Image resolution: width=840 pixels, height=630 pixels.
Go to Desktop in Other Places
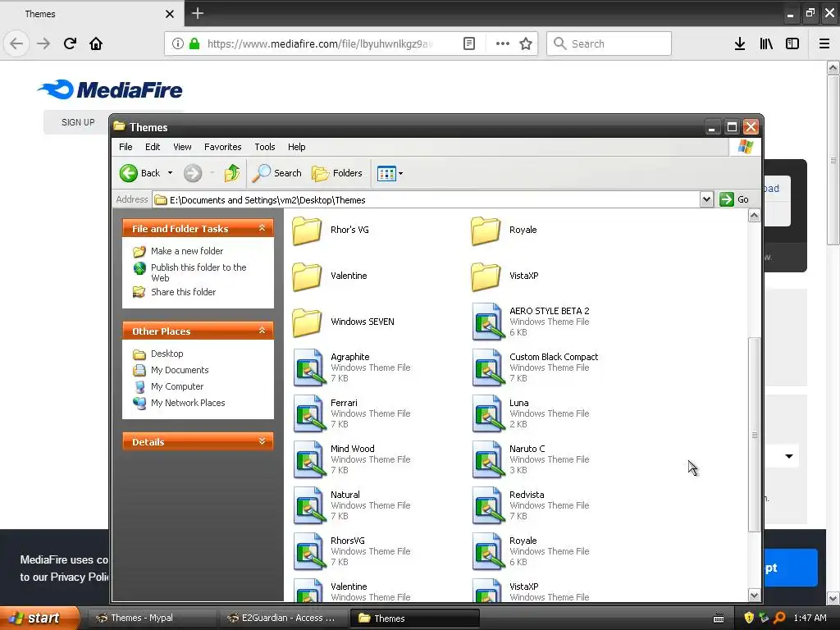coord(167,354)
